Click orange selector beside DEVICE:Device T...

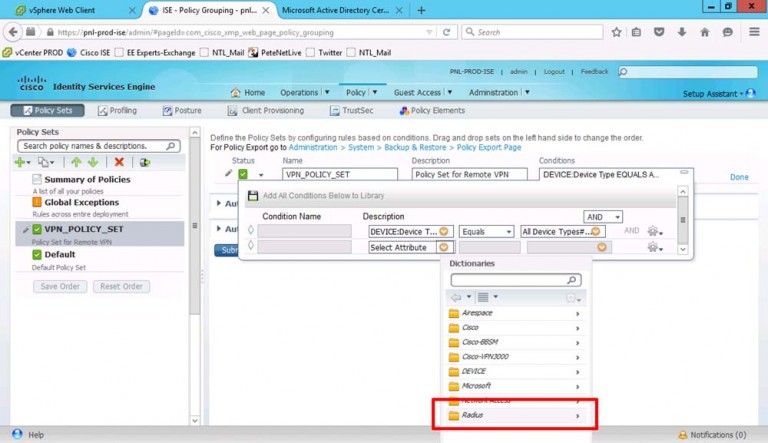(444, 231)
